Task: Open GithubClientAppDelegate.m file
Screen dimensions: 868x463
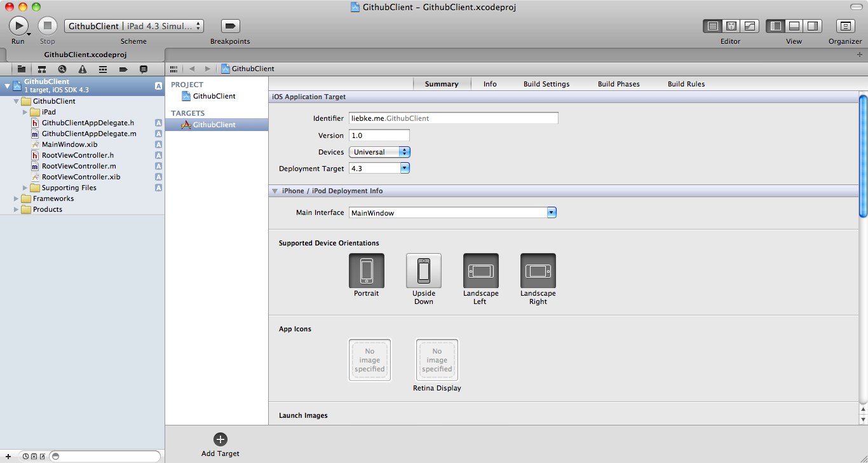Action: coord(89,134)
